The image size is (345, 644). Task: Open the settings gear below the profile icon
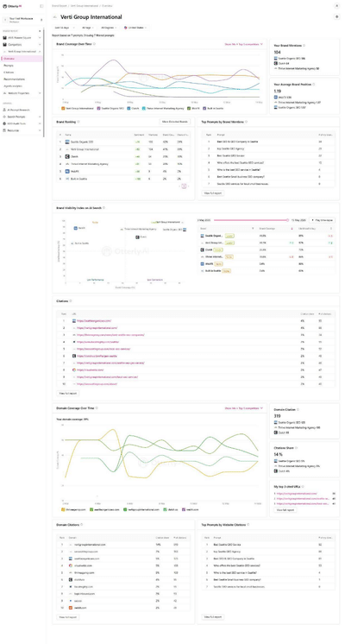[336, 17]
